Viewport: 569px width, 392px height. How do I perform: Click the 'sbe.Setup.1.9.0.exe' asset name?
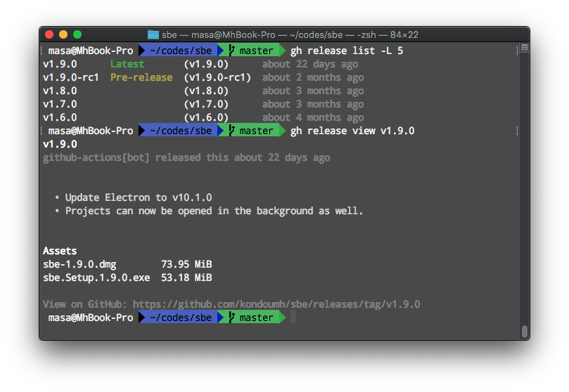tap(96, 278)
